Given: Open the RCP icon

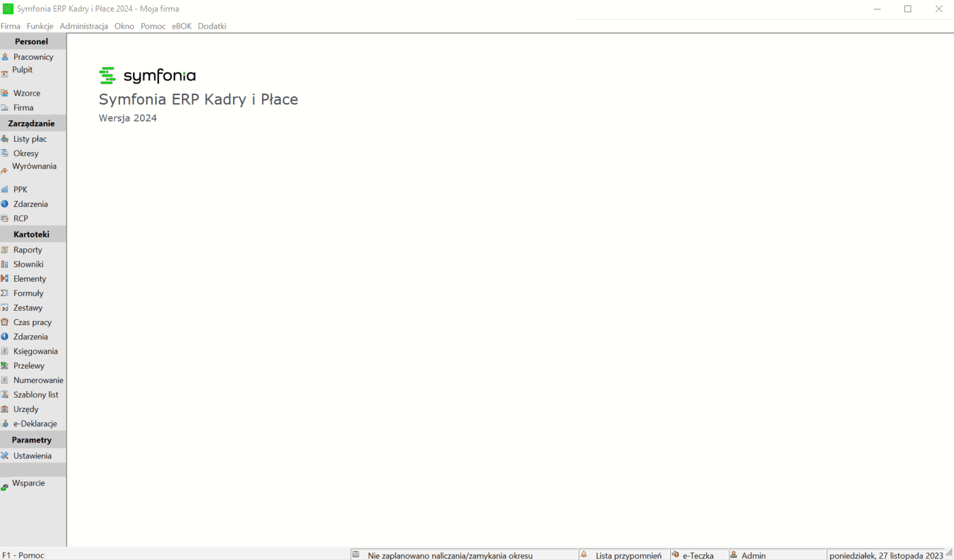Looking at the screenshot, I should pos(5,219).
